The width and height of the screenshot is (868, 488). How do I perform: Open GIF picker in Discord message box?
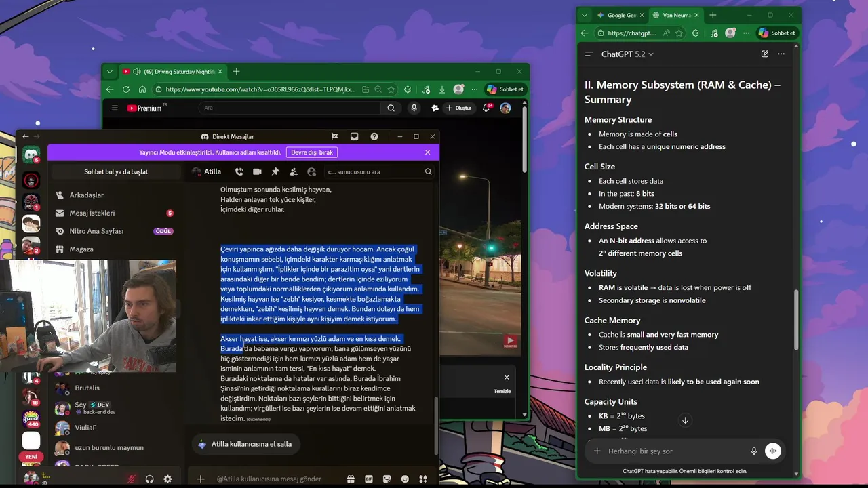[369, 479]
